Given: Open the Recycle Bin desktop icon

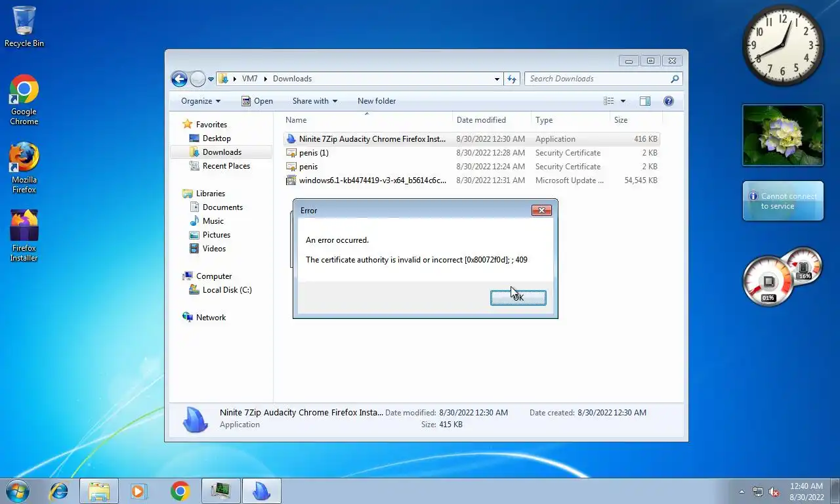Looking at the screenshot, I should click(24, 27).
